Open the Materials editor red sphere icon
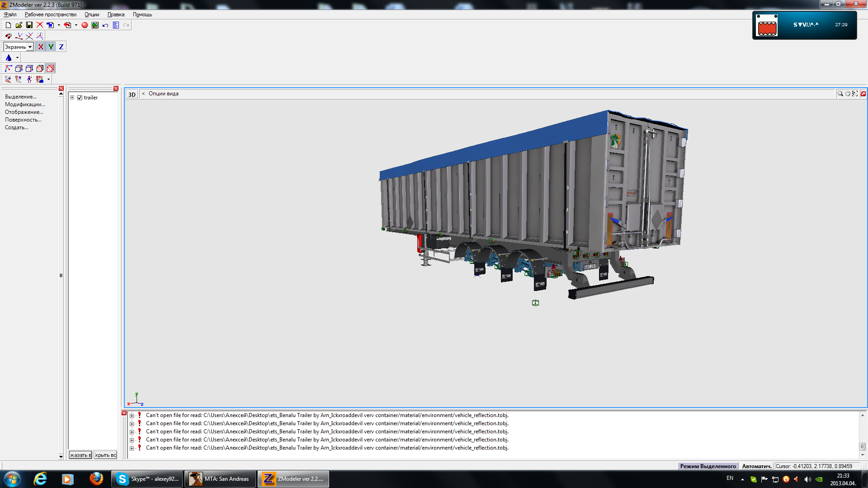The height and width of the screenshot is (488, 868). (85, 25)
